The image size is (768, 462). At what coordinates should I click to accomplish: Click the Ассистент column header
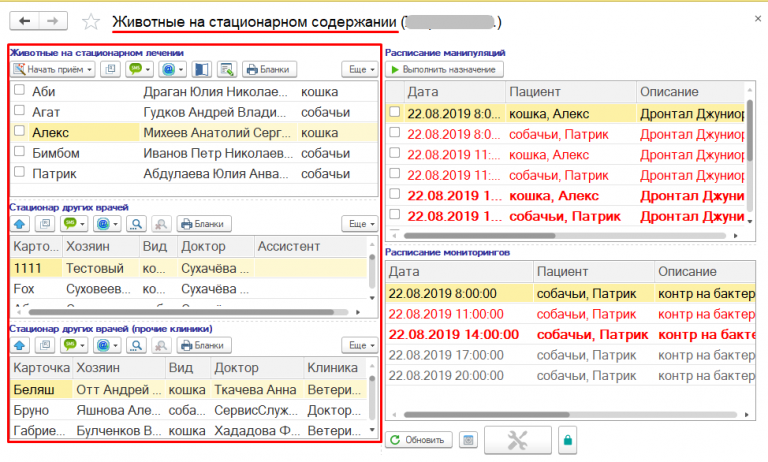[x=311, y=246]
